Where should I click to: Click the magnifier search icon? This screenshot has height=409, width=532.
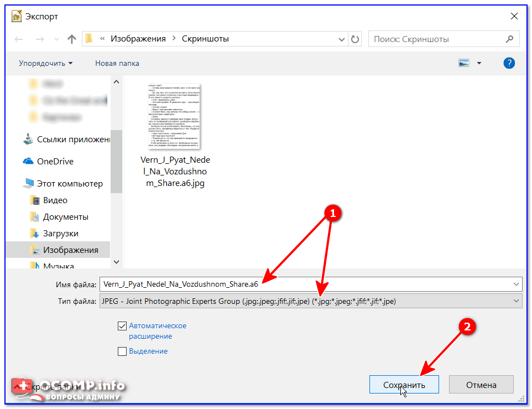tap(510, 39)
